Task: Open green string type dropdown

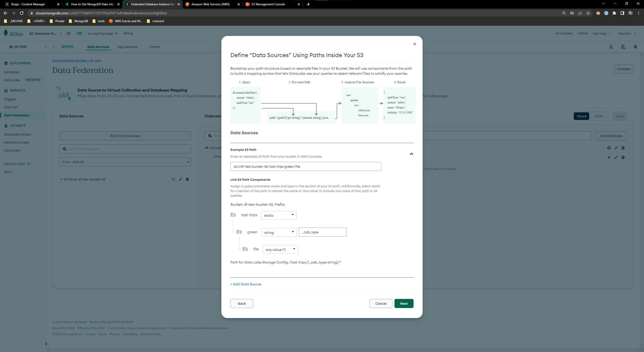Action: point(279,232)
